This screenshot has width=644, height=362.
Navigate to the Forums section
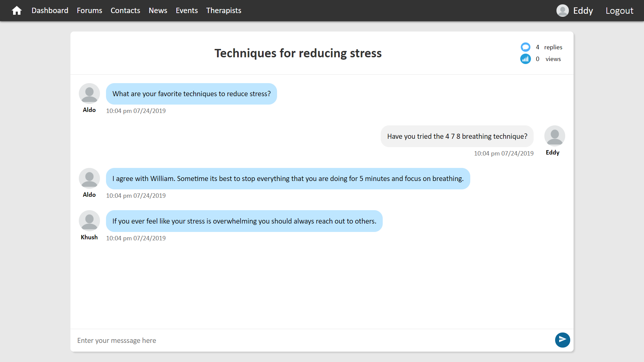(x=89, y=10)
